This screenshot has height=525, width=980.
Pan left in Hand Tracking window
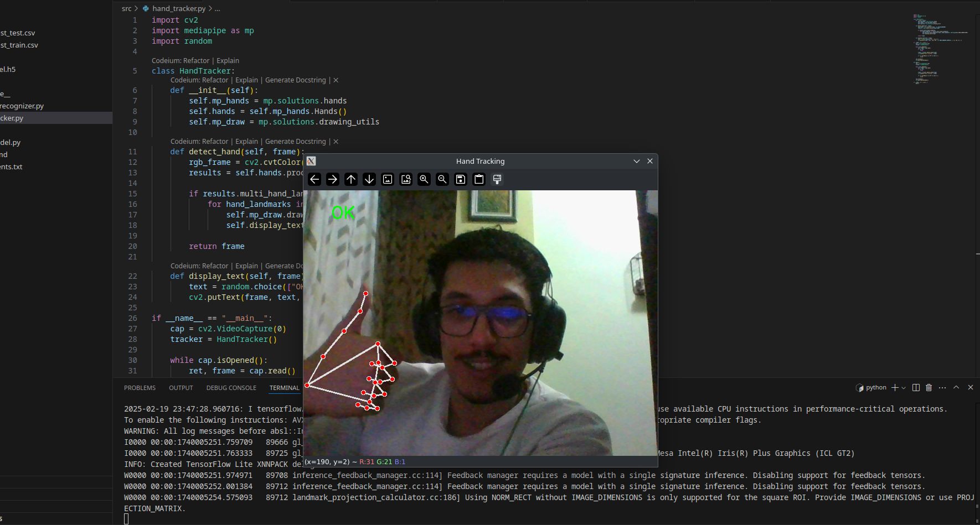point(314,179)
